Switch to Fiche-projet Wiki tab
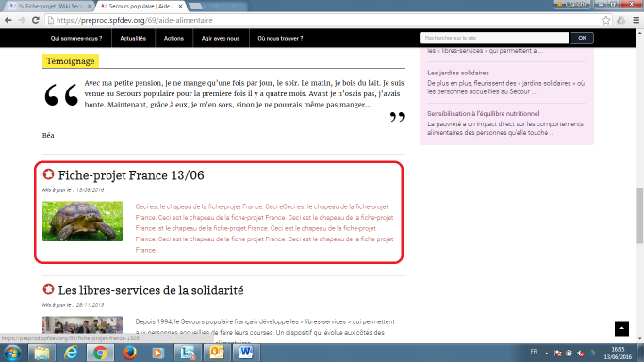 click(x=51, y=7)
